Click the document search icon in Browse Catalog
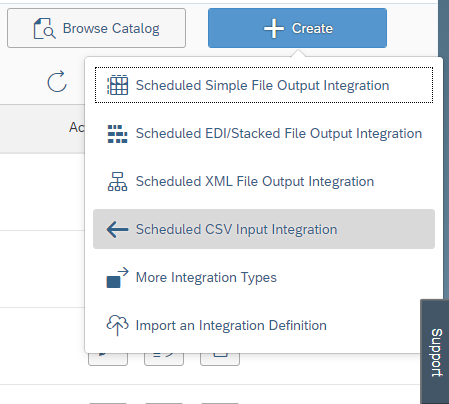449x404 pixels. 44,29
